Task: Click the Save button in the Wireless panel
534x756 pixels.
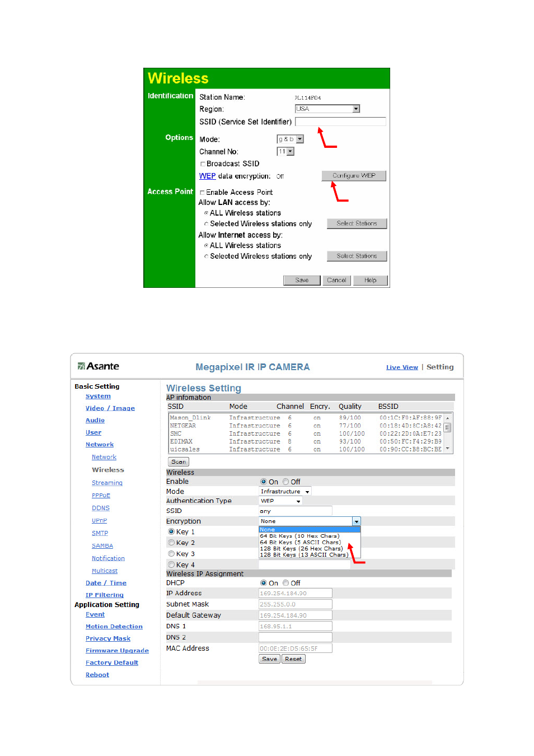Action: [302, 280]
